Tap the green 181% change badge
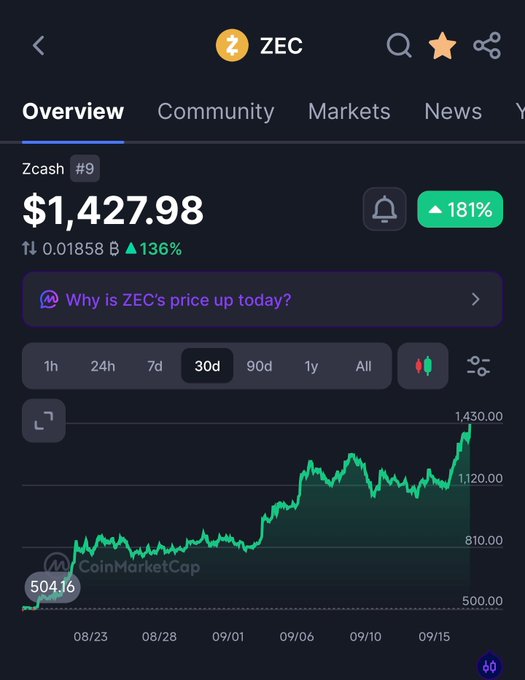 tap(460, 209)
